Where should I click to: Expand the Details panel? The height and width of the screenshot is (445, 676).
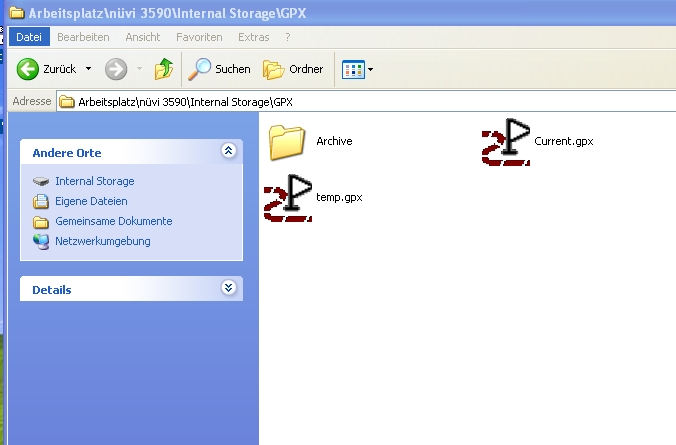point(228,288)
